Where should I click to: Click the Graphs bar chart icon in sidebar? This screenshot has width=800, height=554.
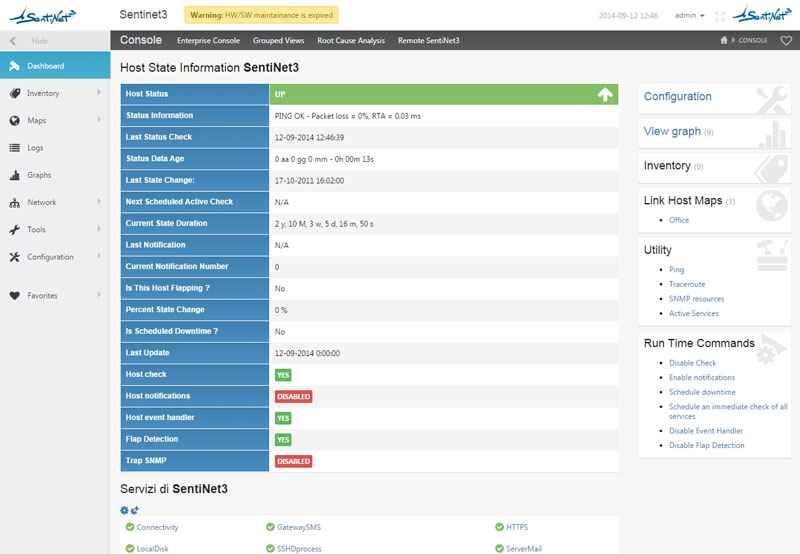coord(15,175)
